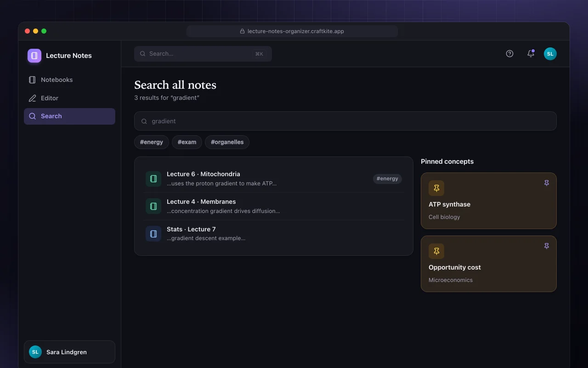Open the SL profile avatar in top bar
588x368 pixels.
point(550,54)
